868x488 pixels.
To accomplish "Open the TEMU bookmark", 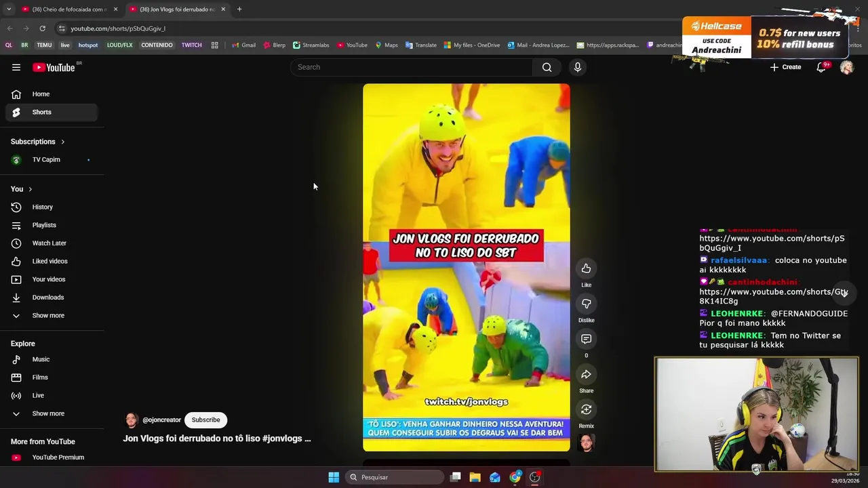I will click(x=44, y=45).
